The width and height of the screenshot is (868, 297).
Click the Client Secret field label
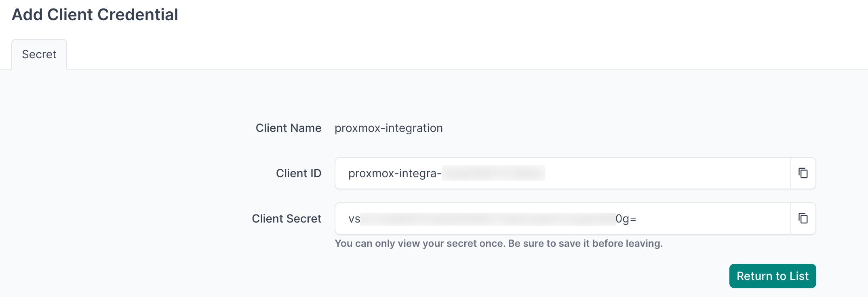[287, 219]
